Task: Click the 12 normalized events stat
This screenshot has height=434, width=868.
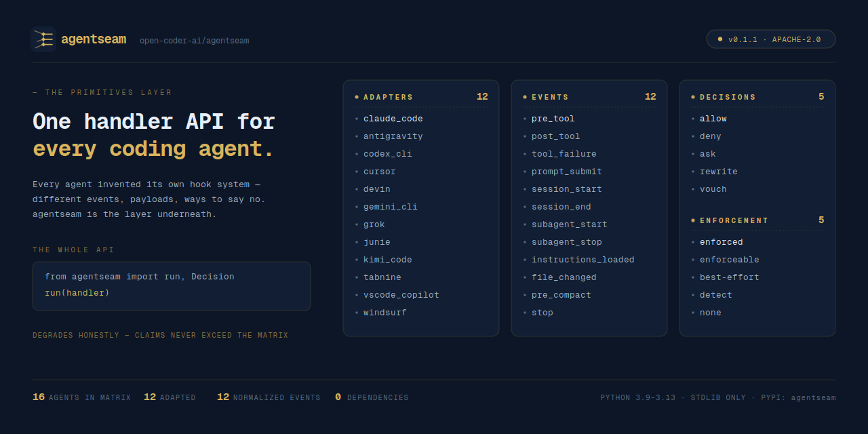Action: click(x=269, y=397)
